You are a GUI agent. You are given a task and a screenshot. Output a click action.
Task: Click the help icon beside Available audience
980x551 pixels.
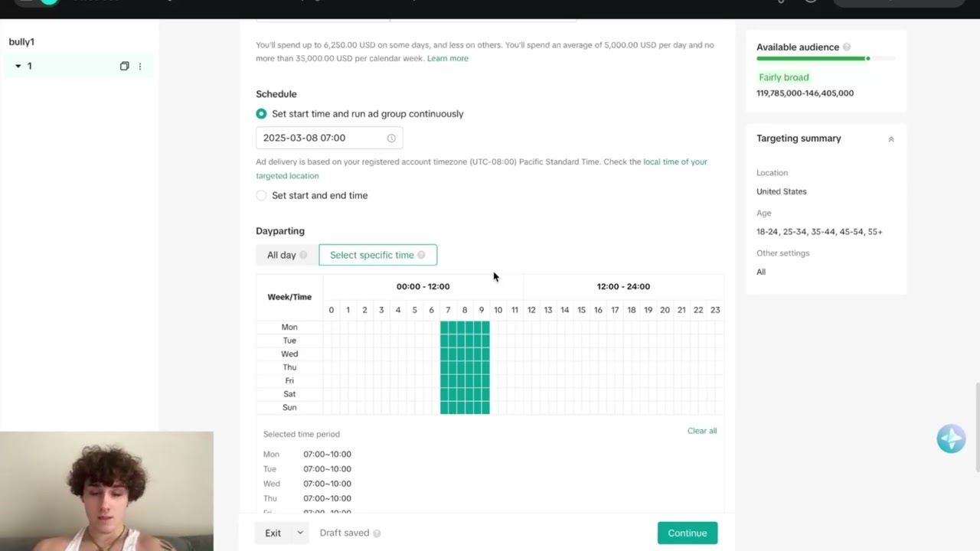tap(846, 47)
